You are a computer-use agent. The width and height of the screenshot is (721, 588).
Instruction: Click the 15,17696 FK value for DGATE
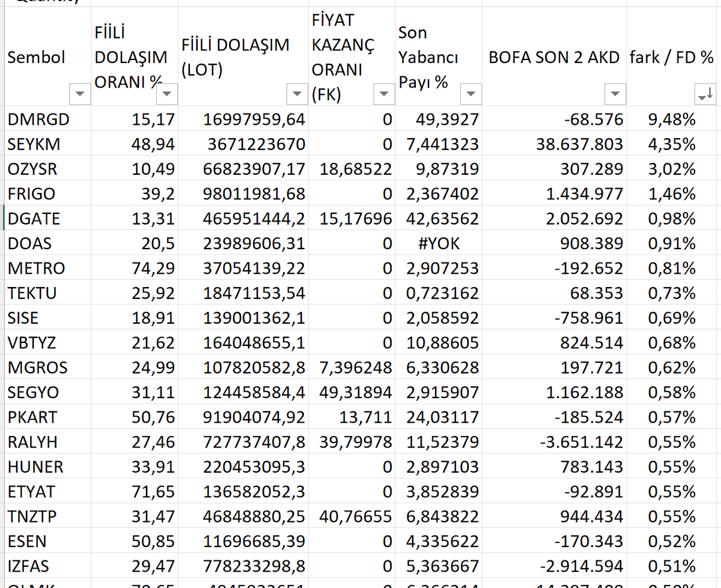[x=351, y=219]
